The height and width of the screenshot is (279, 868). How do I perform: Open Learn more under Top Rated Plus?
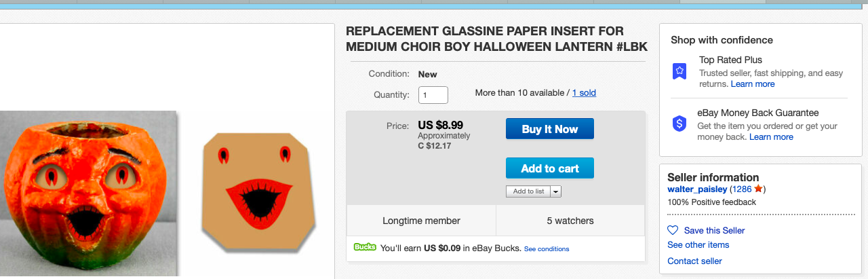click(753, 84)
